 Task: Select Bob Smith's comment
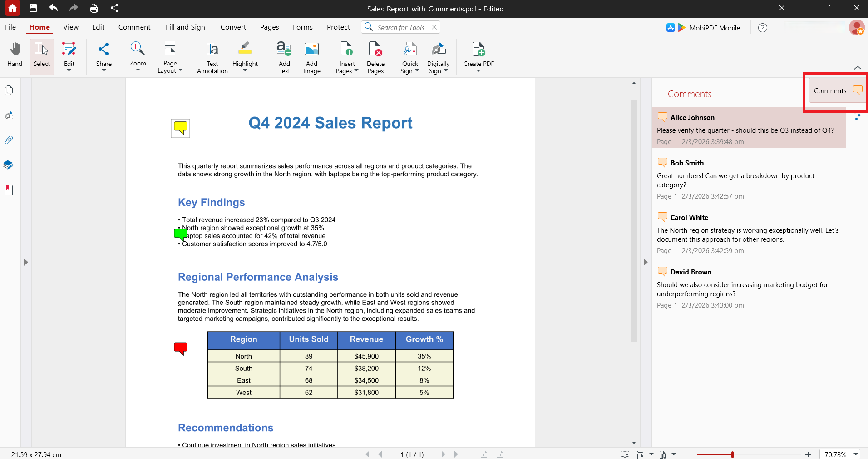749,179
